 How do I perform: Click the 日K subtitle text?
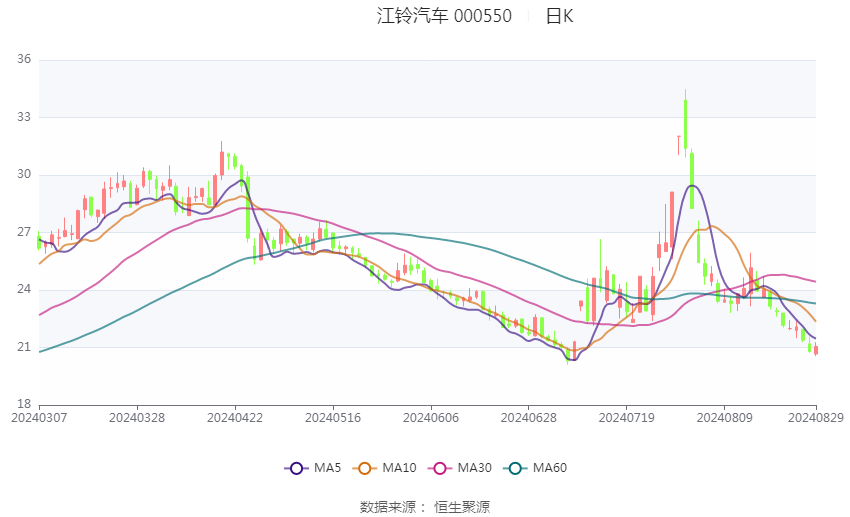pyautogui.click(x=559, y=16)
